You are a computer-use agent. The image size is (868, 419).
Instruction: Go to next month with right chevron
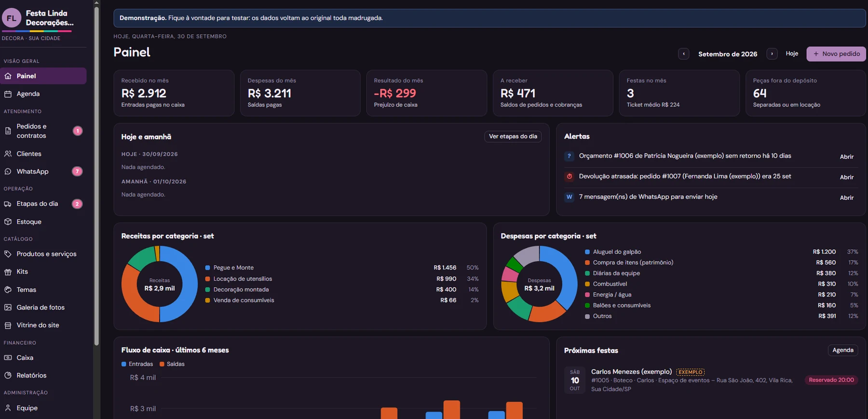[772, 54]
